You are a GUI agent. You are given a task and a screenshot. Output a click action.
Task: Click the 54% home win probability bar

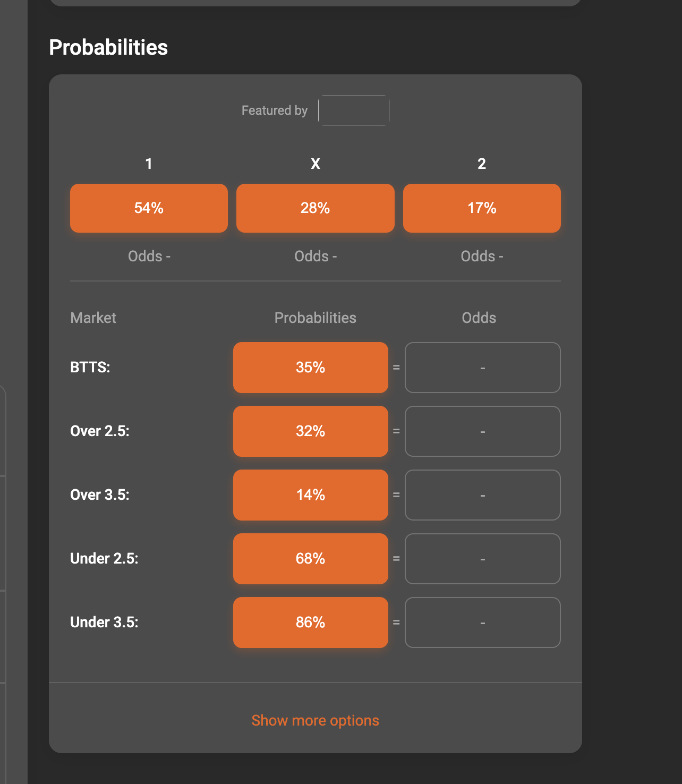pyautogui.click(x=149, y=208)
